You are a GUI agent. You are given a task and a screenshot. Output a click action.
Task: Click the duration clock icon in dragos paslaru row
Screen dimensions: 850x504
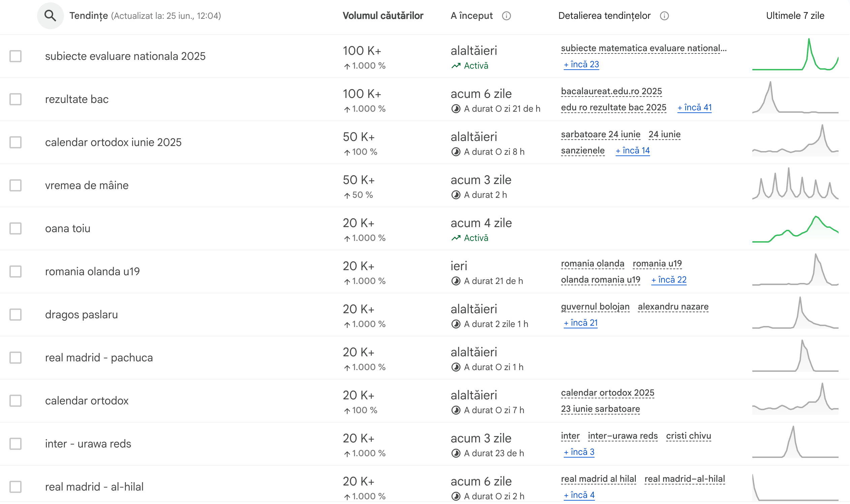pos(456,324)
